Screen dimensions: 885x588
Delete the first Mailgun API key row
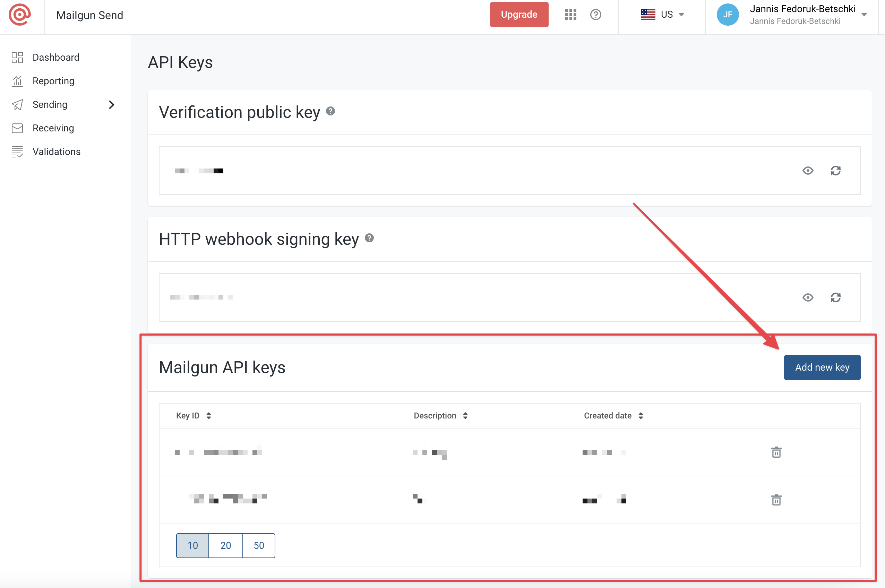776,452
